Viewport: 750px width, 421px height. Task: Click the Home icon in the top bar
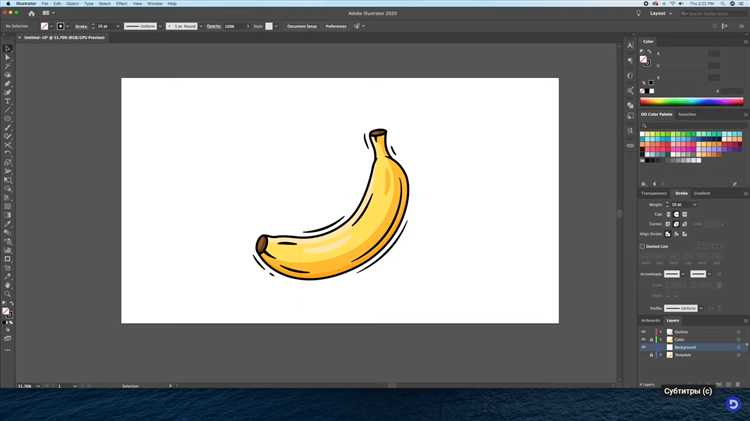(32, 13)
